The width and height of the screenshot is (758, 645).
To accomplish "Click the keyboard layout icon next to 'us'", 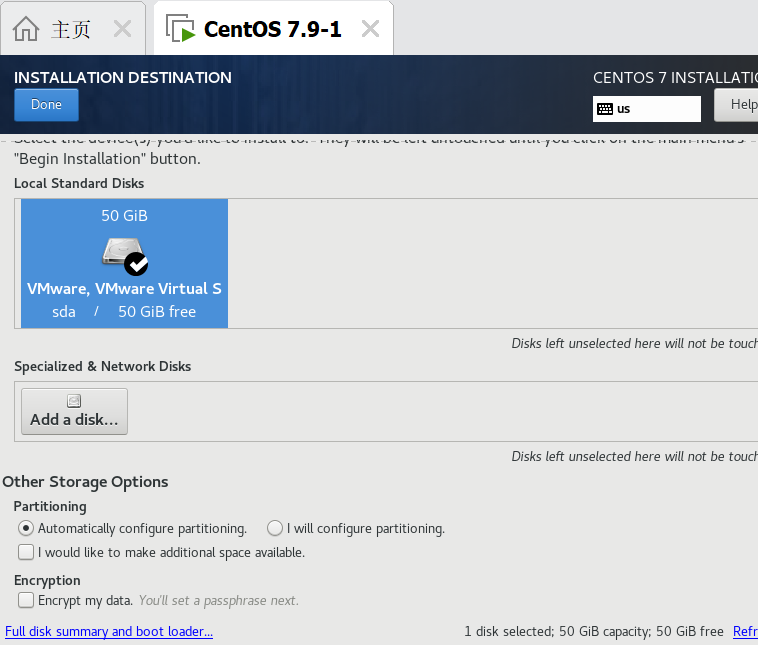I will 605,109.
